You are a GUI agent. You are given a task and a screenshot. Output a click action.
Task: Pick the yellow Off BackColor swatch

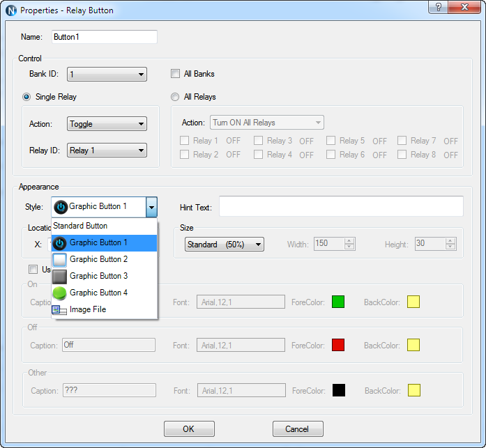(413, 345)
